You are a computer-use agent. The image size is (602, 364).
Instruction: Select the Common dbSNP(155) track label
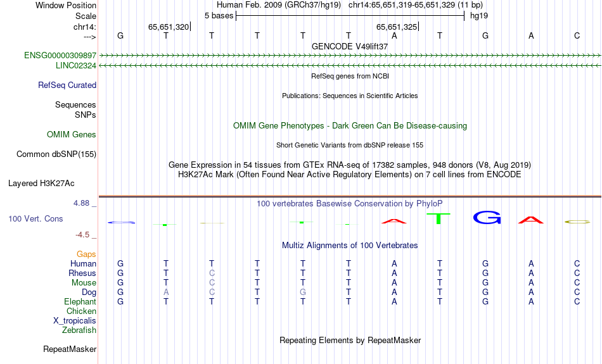[56, 154]
